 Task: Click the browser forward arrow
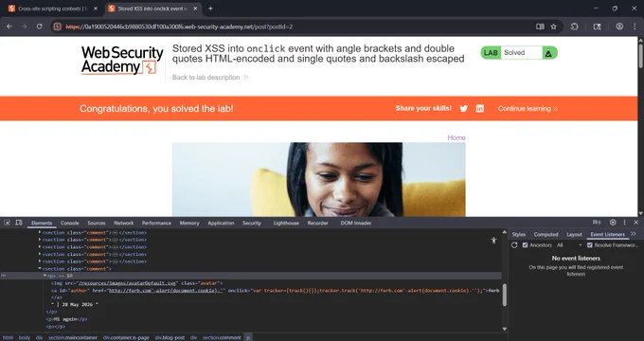coord(24,27)
